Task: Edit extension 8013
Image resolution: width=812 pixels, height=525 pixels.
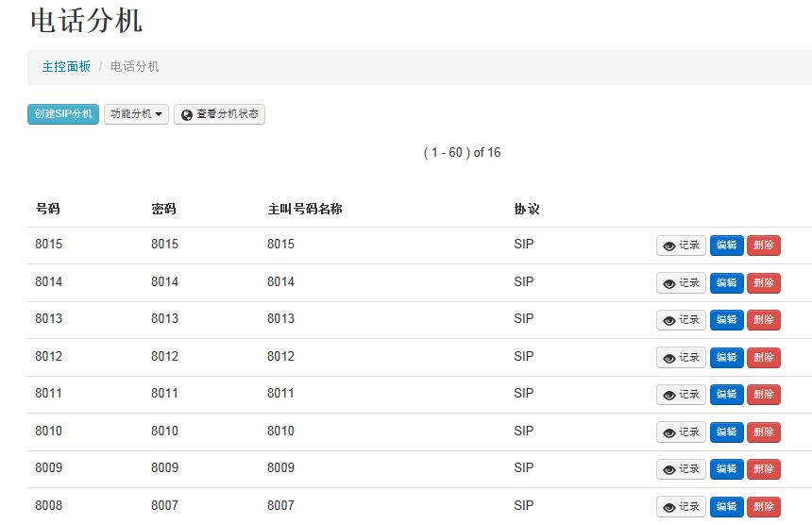Action: [x=727, y=320]
